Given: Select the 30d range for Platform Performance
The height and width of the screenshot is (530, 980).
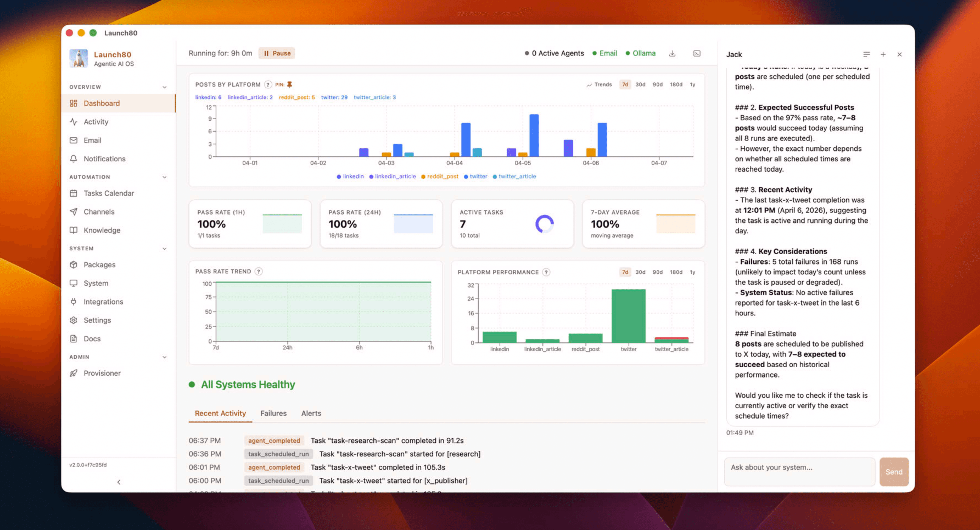Looking at the screenshot, I should click(x=640, y=272).
